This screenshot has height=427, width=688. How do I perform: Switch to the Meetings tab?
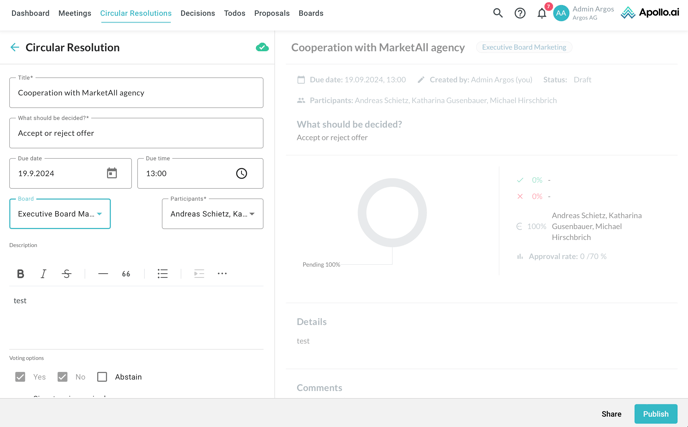[75, 13]
